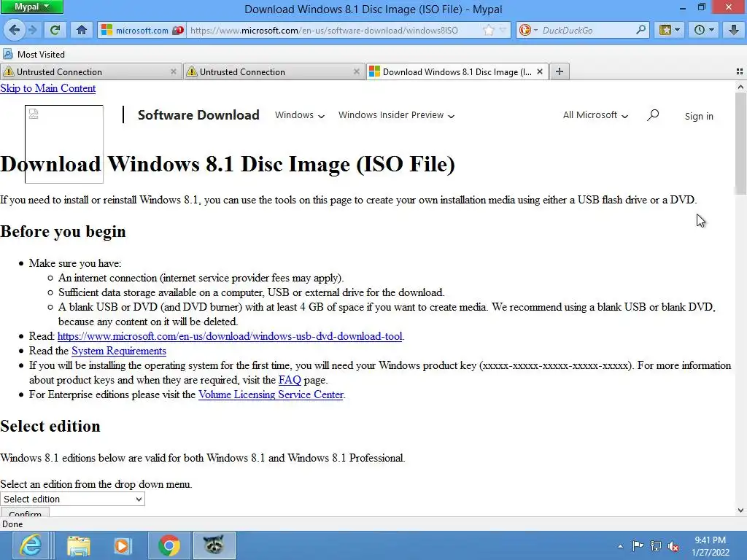The height and width of the screenshot is (560, 747).
Task: Go to the Home page icon
Action: point(82,30)
